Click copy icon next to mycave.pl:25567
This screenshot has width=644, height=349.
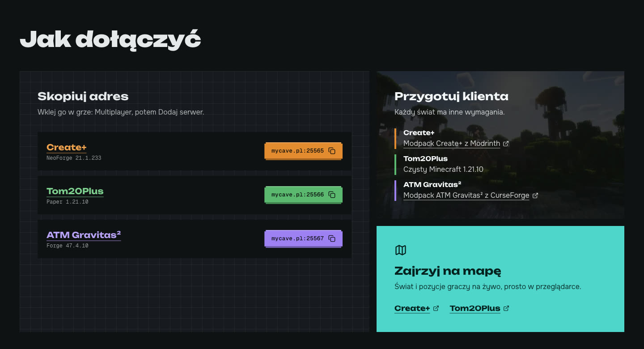(x=332, y=238)
